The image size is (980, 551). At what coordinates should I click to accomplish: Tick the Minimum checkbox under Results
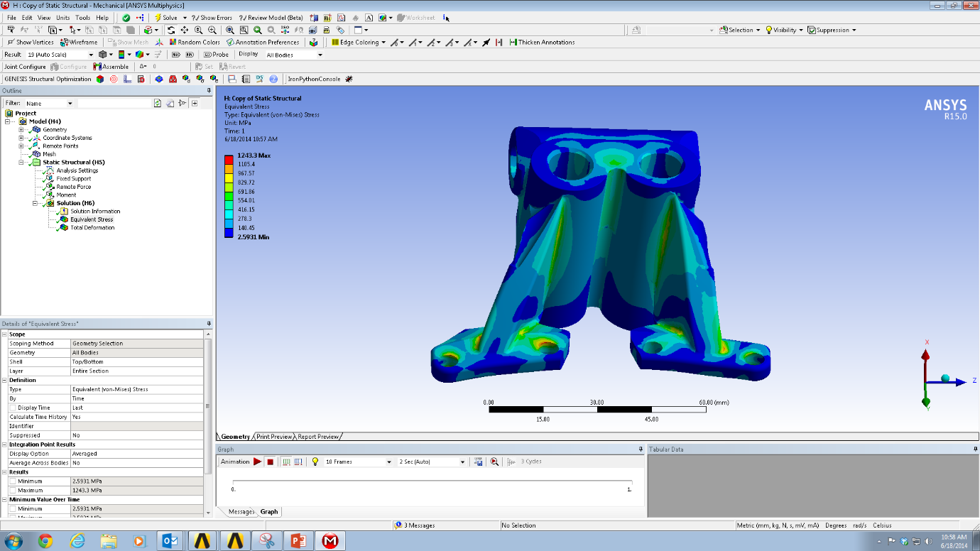click(x=13, y=481)
